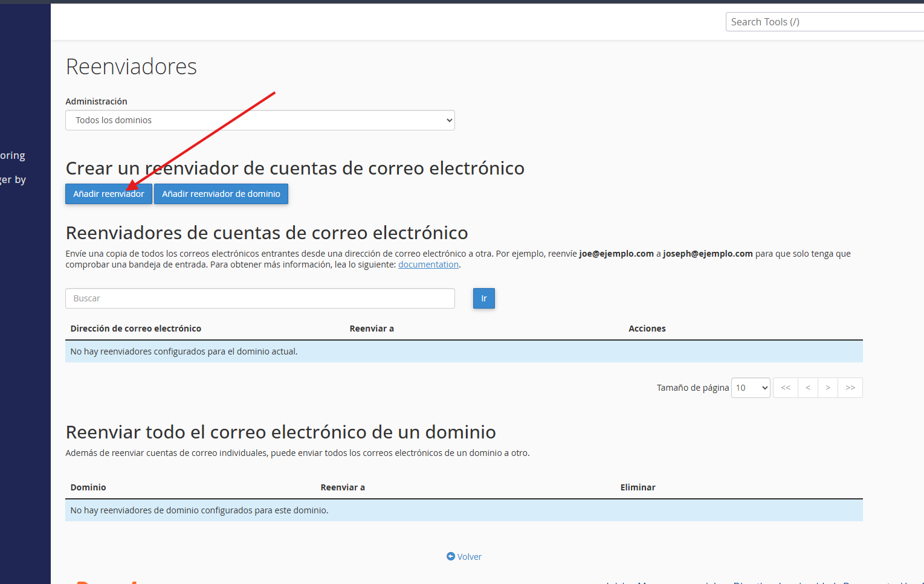This screenshot has height=584, width=924.
Task: Focus the Search Tools field
Action: point(824,22)
